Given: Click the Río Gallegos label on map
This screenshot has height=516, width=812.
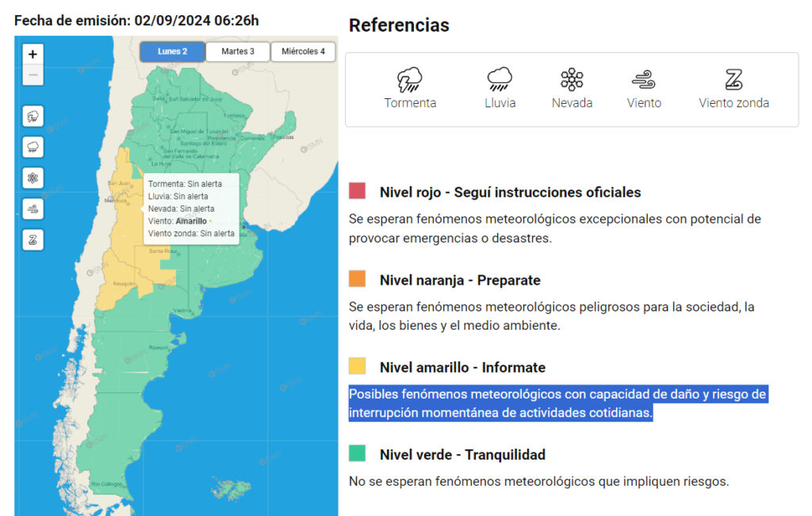Looking at the screenshot, I should pos(107,484).
